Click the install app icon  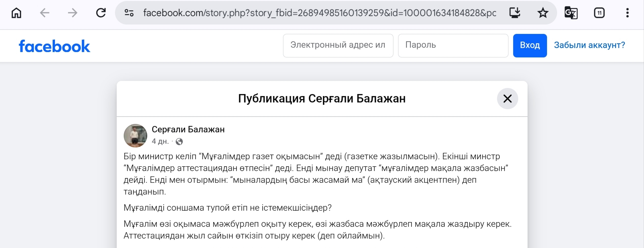click(x=515, y=13)
